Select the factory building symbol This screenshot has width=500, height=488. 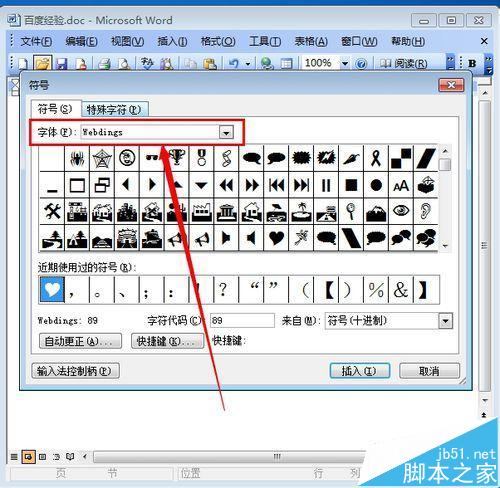(x=202, y=211)
